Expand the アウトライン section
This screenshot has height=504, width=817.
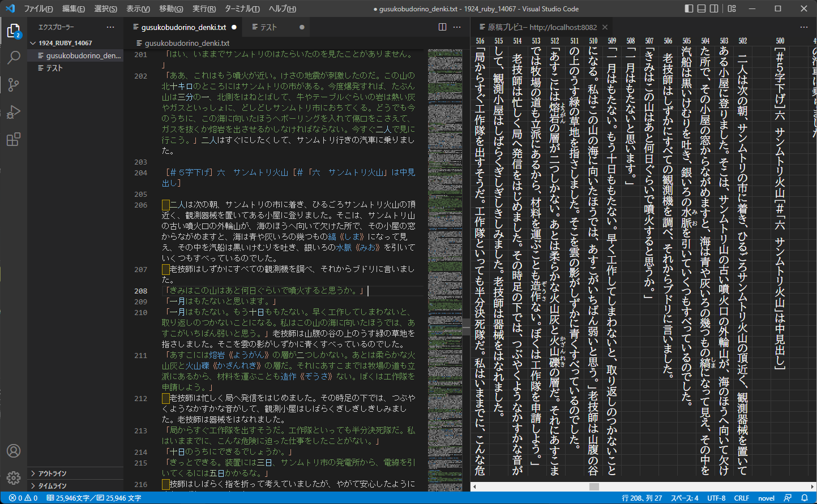75,473
